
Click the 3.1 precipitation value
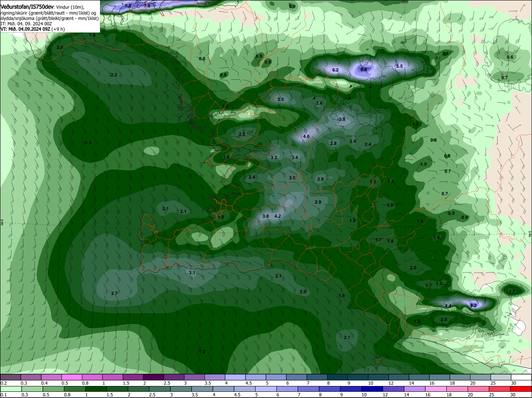(x=192, y=273)
